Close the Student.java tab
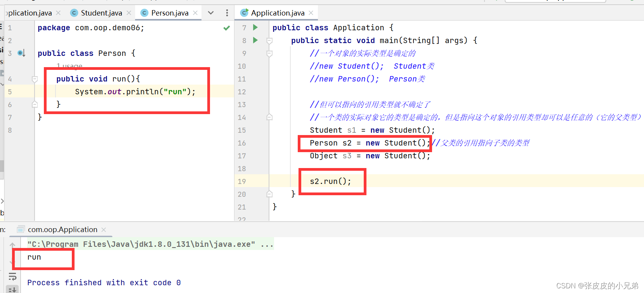The width and height of the screenshot is (644, 293). point(129,13)
